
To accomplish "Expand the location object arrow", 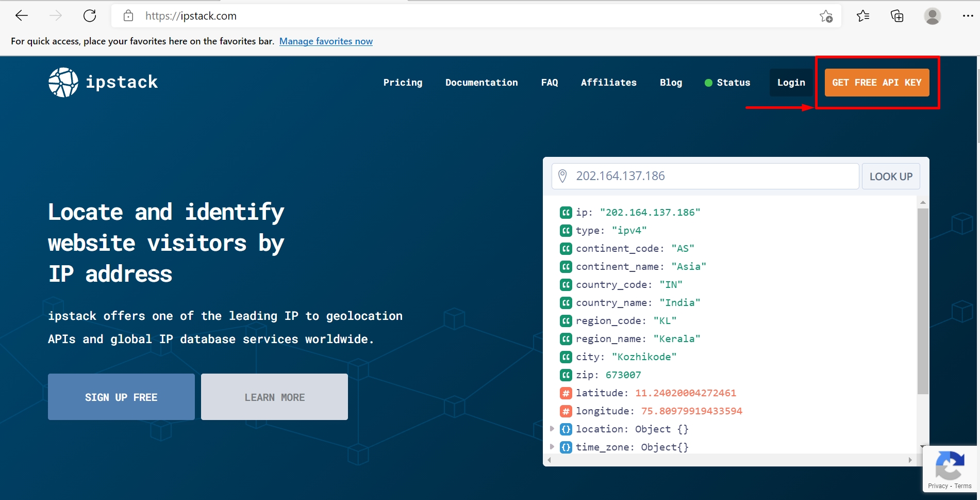I will pos(552,429).
